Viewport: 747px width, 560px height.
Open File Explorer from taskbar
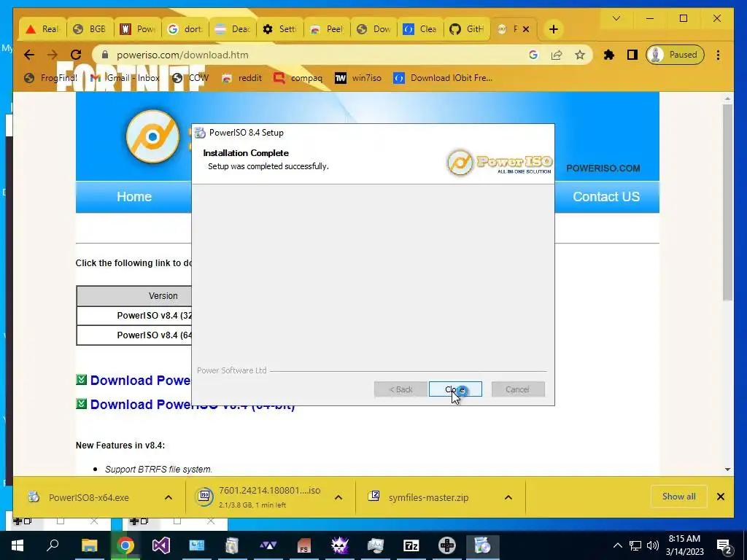tap(89, 545)
